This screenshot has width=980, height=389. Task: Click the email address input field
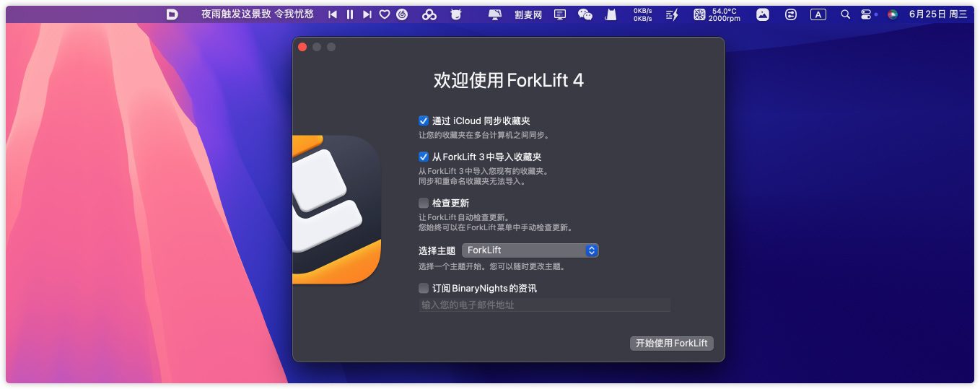[x=545, y=305]
